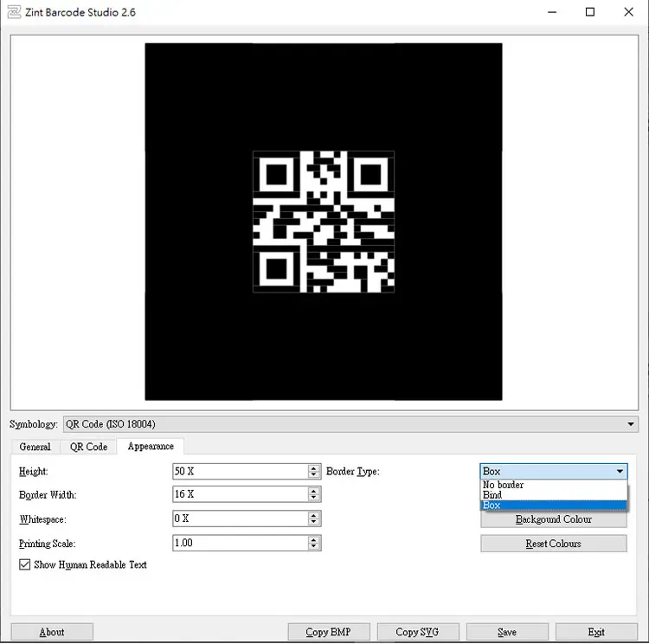Click inside the Whitespace input field

(x=241, y=518)
